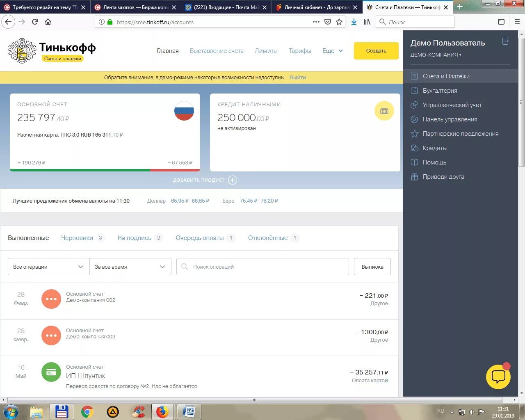Open the yellow chat support bubble

click(x=498, y=377)
